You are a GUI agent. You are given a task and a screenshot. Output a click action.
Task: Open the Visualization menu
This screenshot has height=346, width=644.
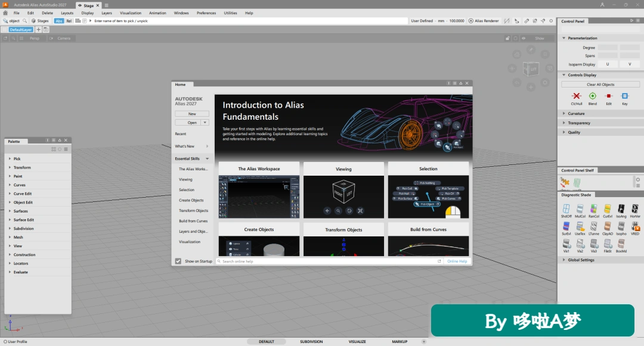click(x=131, y=13)
